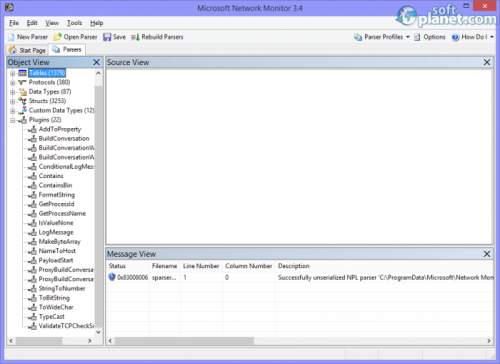Open the How Do I help dropdown
500x364 pixels.
[473, 37]
